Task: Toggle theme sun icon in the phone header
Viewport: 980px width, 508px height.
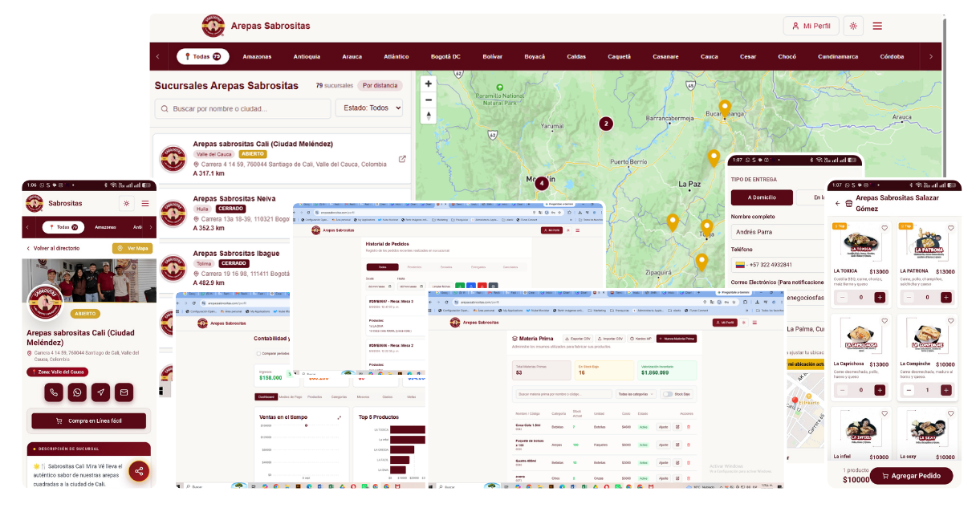Action: pos(126,204)
